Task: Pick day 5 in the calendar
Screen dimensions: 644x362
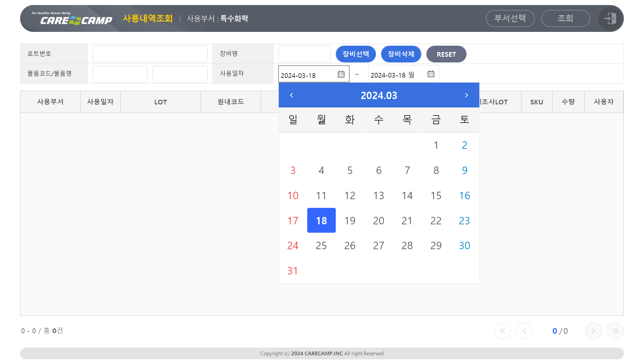Action: 350,170
